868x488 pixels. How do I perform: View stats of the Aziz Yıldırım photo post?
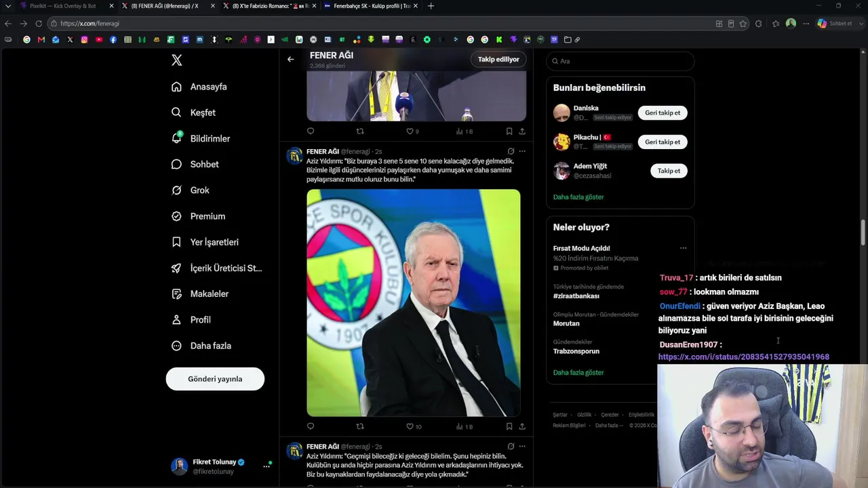(465, 426)
